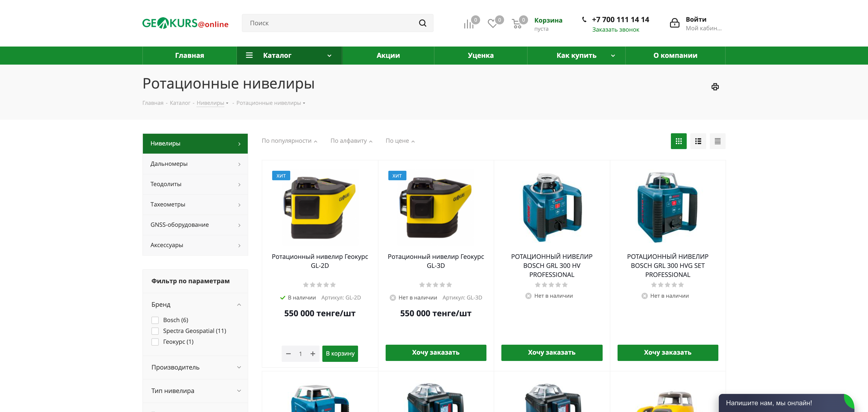
Task: Click Каталог breadcrumb link
Action: (x=180, y=103)
